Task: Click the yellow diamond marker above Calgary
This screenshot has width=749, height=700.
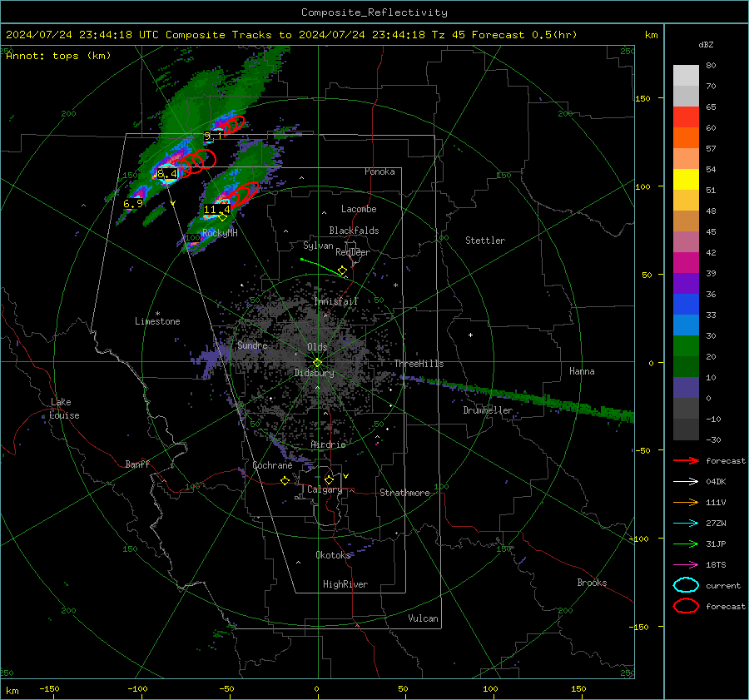Action: click(x=329, y=479)
